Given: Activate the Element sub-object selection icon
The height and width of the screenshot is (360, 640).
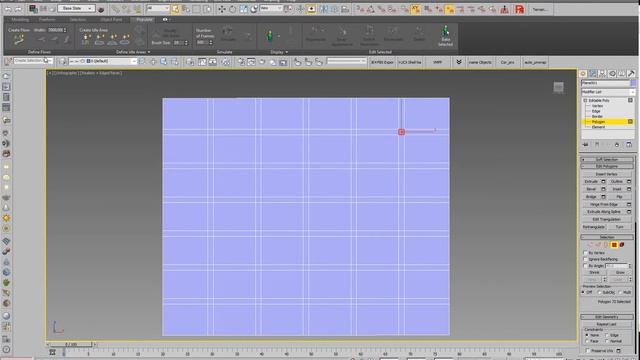Looking at the screenshot, I should click(x=622, y=245).
